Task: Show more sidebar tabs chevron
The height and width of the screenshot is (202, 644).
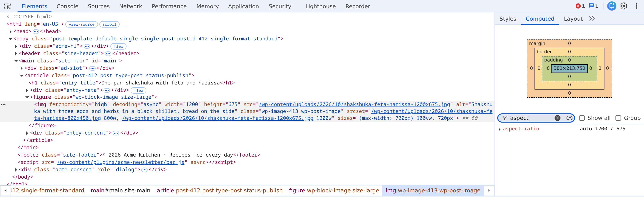Action: point(592,18)
